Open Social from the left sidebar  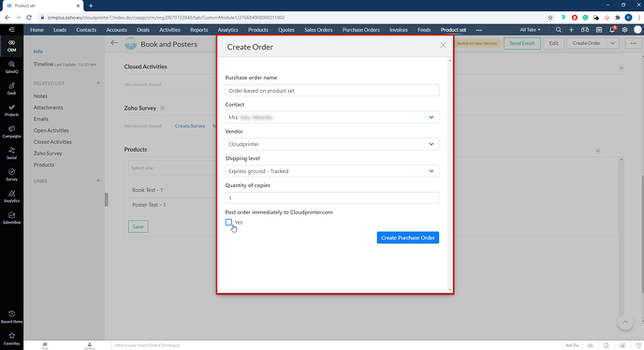[x=11, y=153]
